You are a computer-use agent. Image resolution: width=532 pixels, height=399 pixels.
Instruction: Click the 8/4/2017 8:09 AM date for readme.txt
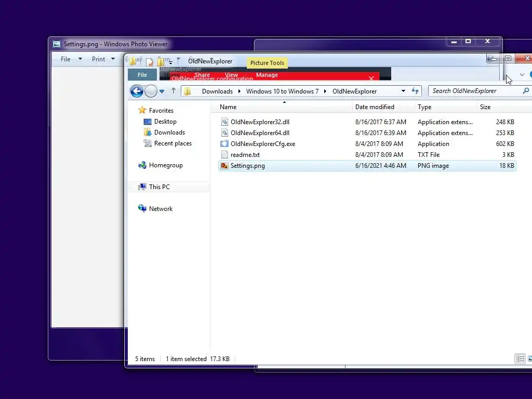click(379, 155)
